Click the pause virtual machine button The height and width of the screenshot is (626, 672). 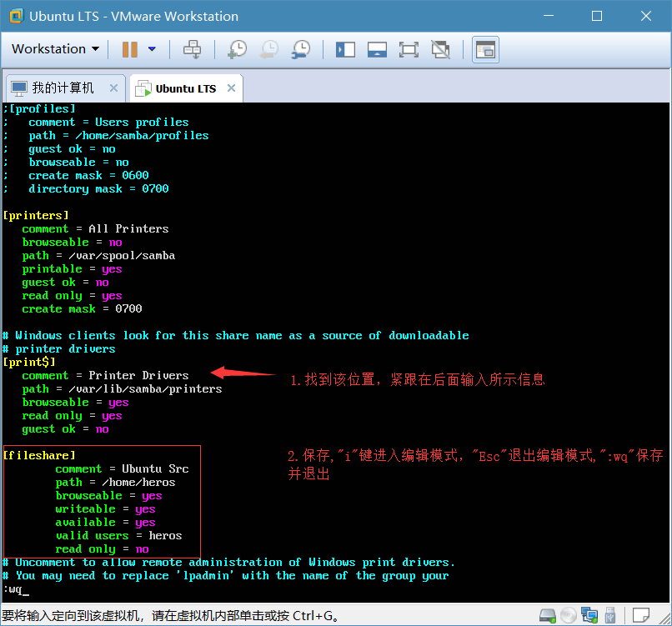(x=130, y=49)
